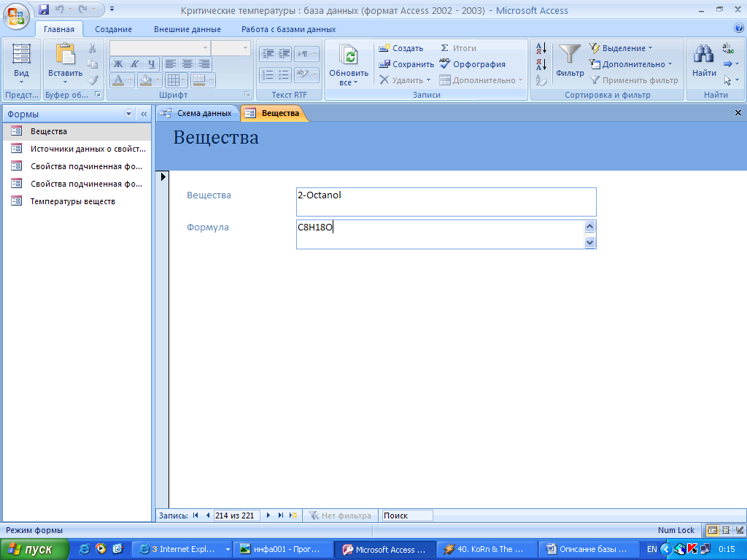Viewport: 747px width, 560px height.
Task: Click the cut scissors icon
Action: click(x=93, y=48)
